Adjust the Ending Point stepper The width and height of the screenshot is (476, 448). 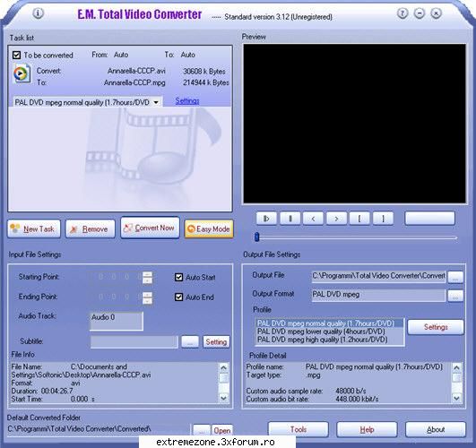[147, 297]
